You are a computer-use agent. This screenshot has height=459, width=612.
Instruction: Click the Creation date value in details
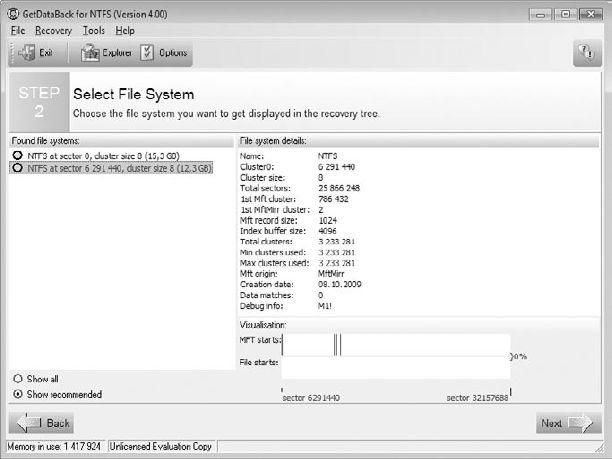[x=339, y=284]
